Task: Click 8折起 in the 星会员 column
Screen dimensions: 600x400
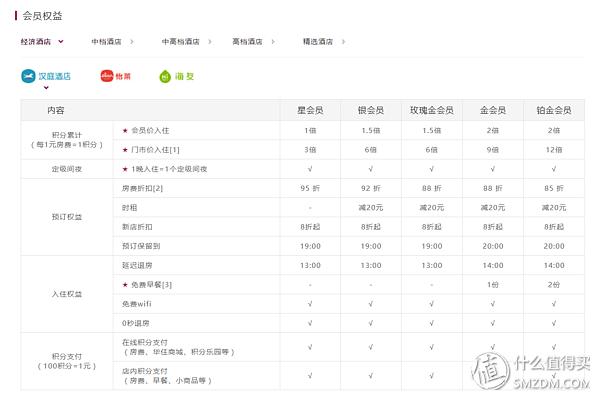Action: pyautogui.click(x=310, y=227)
